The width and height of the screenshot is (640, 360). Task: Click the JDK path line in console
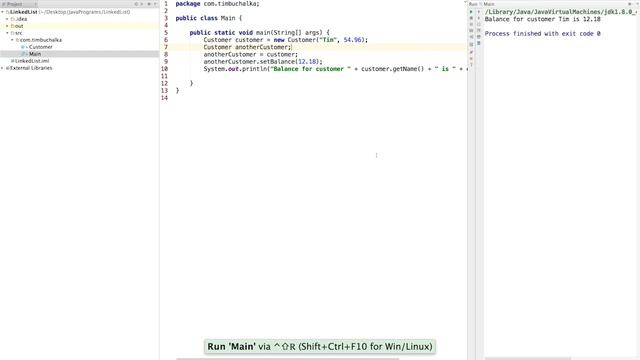[560, 12]
